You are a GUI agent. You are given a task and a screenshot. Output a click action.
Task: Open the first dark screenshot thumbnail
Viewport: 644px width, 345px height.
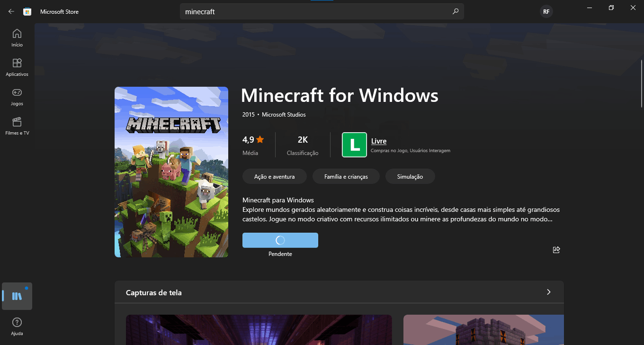click(259, 330)
